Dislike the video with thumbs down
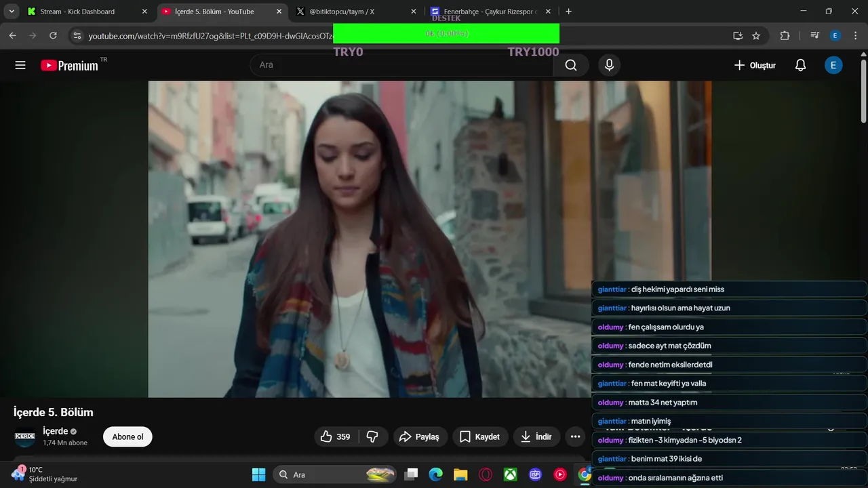The width and height of the screenshot is (868, 488). pyautogui.click(x=373, y=437)
